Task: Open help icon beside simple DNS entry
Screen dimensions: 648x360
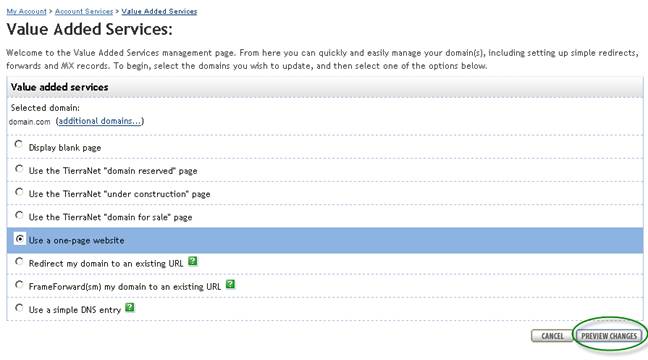Action: [130, 308]
